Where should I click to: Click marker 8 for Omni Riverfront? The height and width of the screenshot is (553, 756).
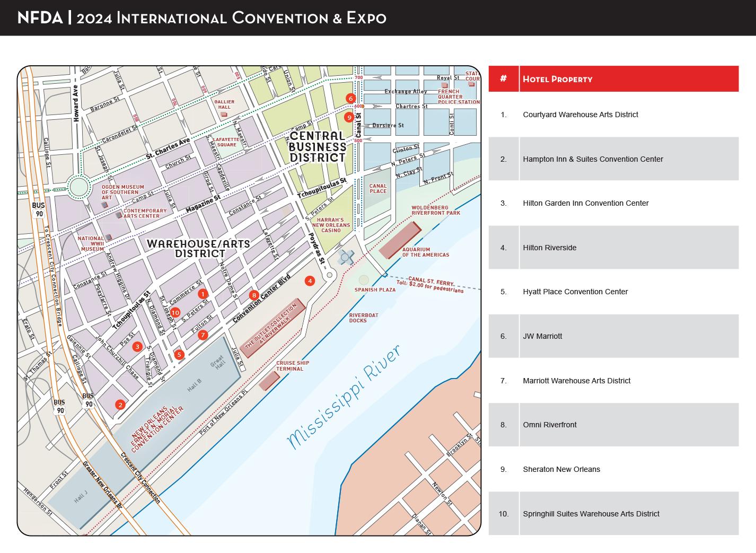(254, 295)
